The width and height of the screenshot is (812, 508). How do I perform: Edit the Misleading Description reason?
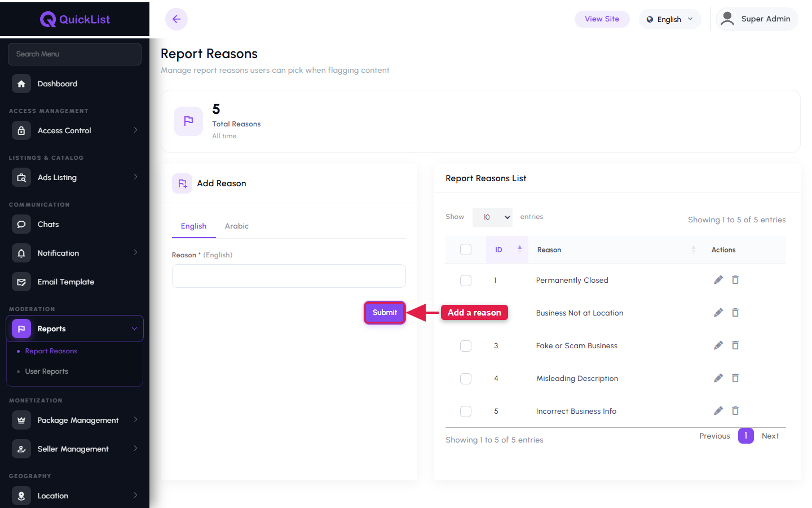click(x=718, y=378)
